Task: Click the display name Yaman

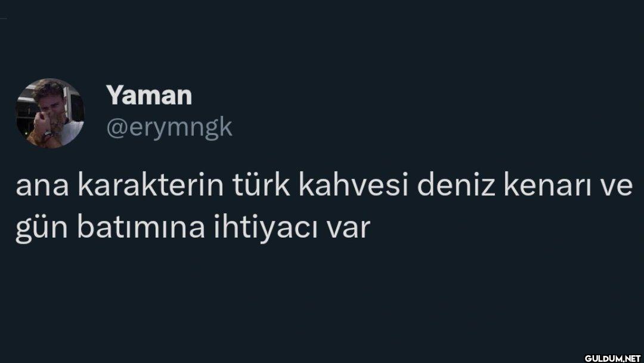Action: [x=149, y=96]
